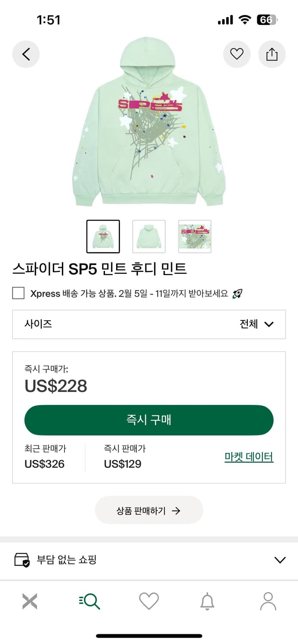Select the third graphic close-up thumbnail
The height and width of the screenshot is (644, 298).
tap(195, 237)
